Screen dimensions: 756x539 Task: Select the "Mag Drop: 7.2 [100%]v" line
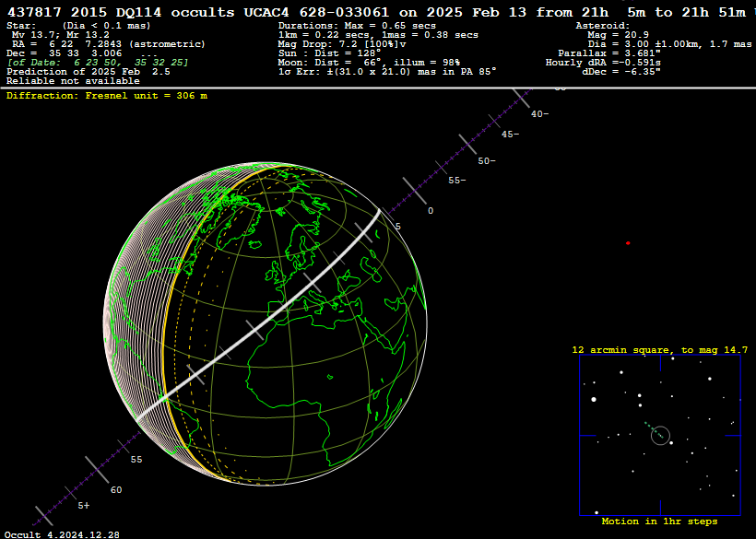tap(342, 44)
